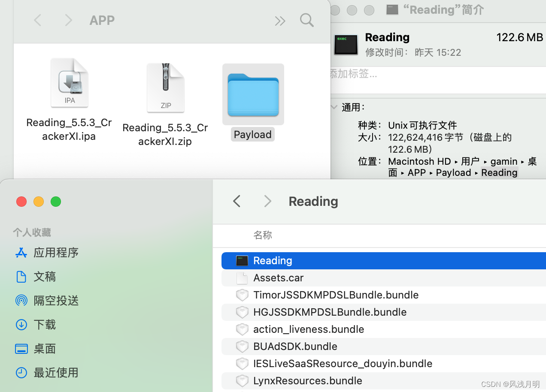
Task: Collapse the 通用 section in info window
Action: pos(334,107)
